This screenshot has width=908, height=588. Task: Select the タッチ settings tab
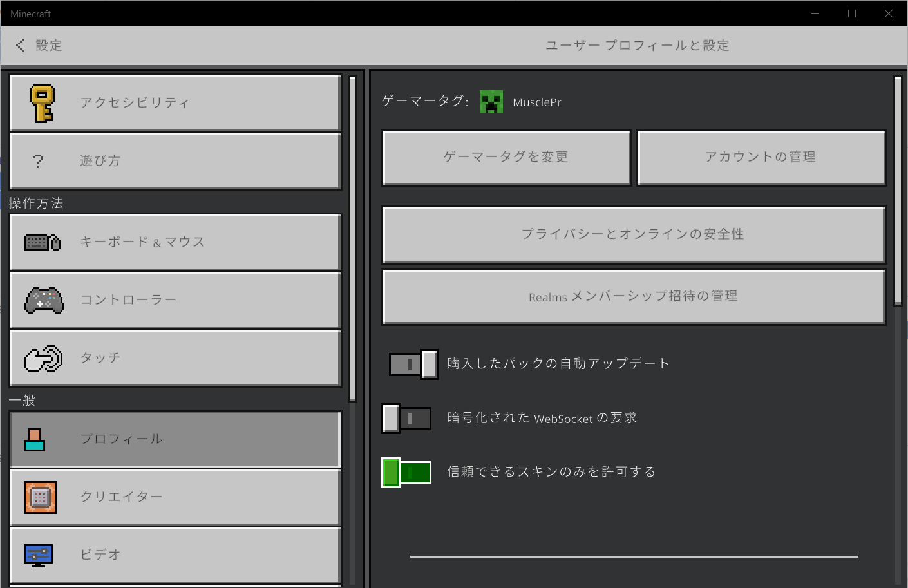pos(175,358)
